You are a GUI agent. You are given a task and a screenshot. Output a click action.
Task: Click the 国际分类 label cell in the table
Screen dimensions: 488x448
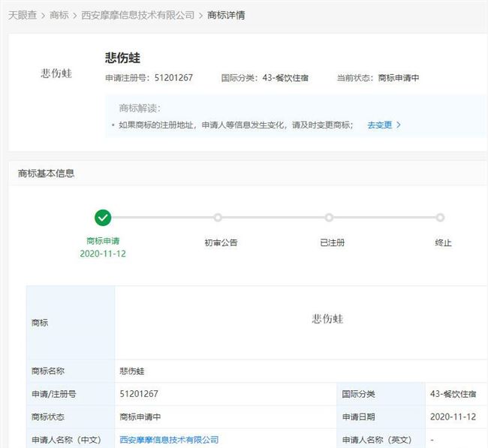click(x=381, y=394)
